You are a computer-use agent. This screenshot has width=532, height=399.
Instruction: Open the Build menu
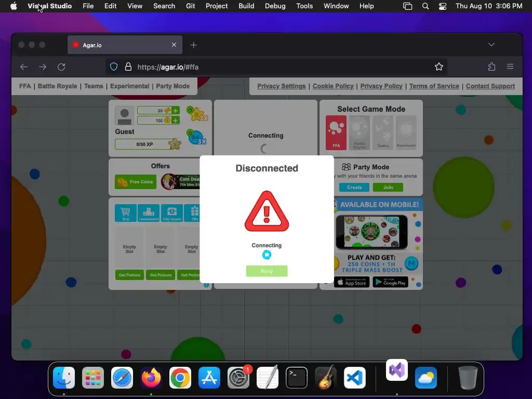[246, 6]
